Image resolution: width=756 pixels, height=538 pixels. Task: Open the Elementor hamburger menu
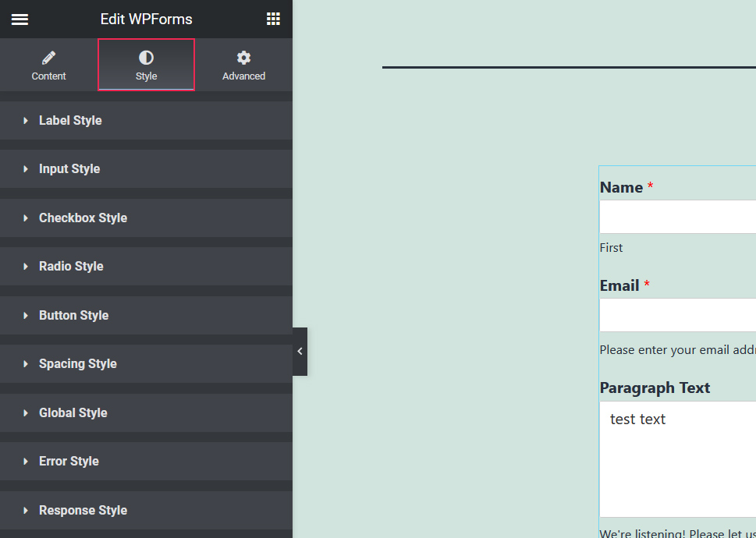20,19
